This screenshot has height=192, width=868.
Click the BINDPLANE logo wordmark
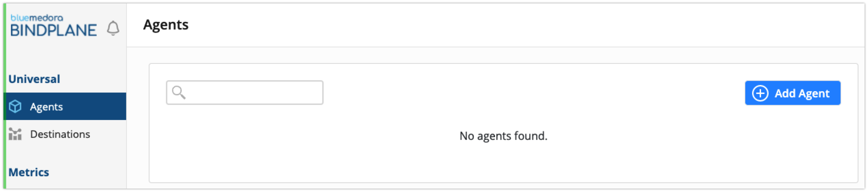[53, 30]
